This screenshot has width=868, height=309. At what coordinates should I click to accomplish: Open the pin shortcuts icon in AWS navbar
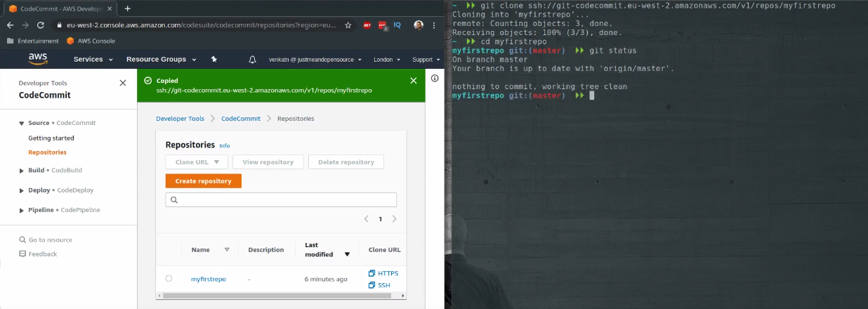tap(213, 60)
